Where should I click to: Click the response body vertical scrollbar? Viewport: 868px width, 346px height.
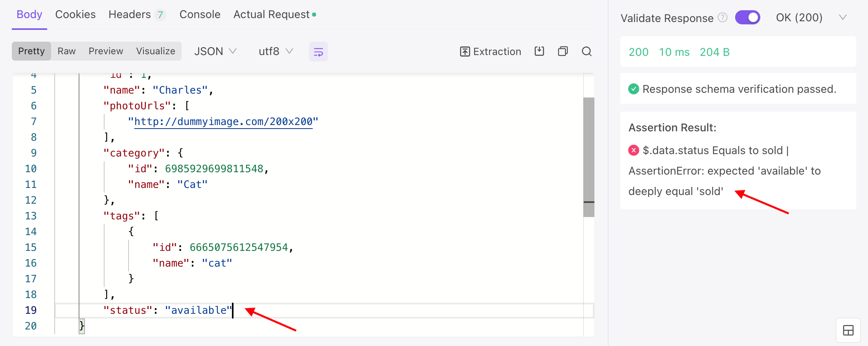pos(588,157)
